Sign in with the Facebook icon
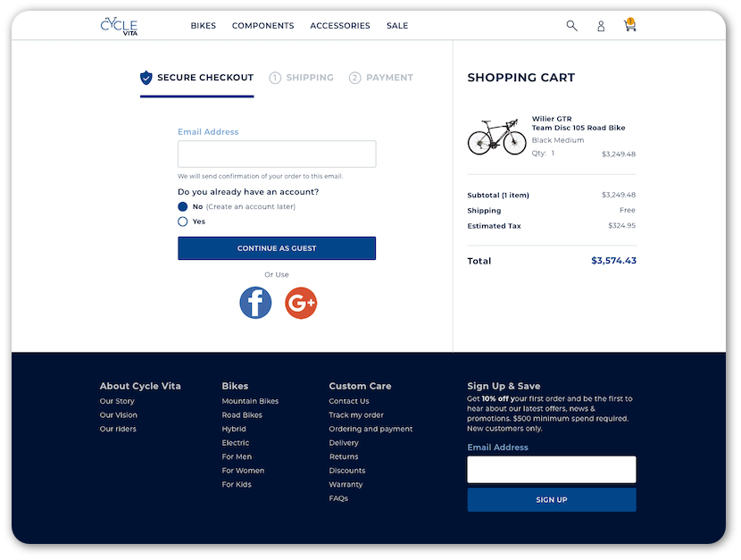 coord(255,303)
